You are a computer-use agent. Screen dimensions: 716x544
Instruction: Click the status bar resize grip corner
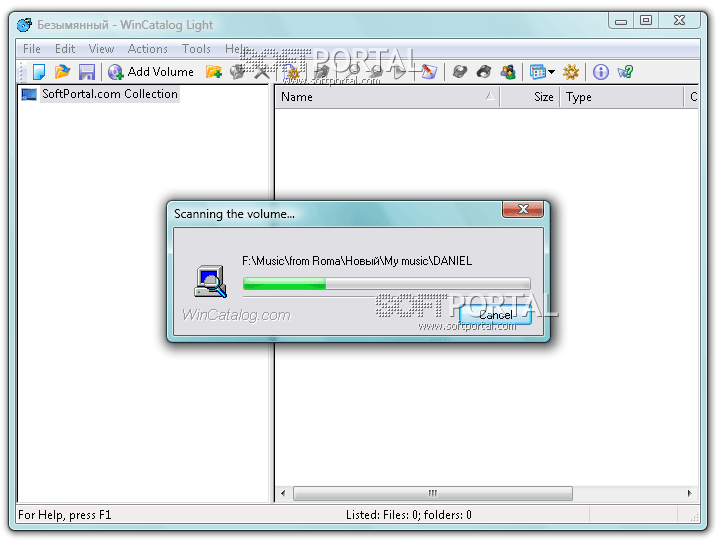click(x=694, y=517)
